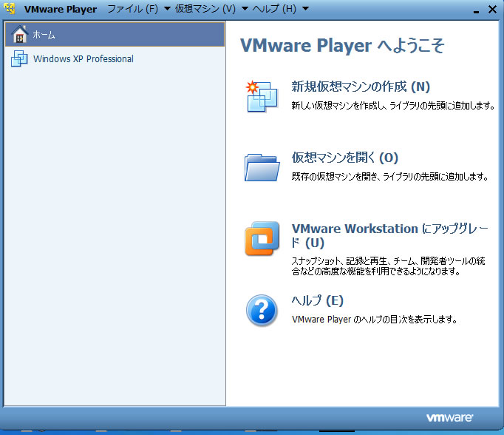The image size is (504, 435).
Task: Click the VMware Player へようこそ heading
Action: click(x=342, y=45)
